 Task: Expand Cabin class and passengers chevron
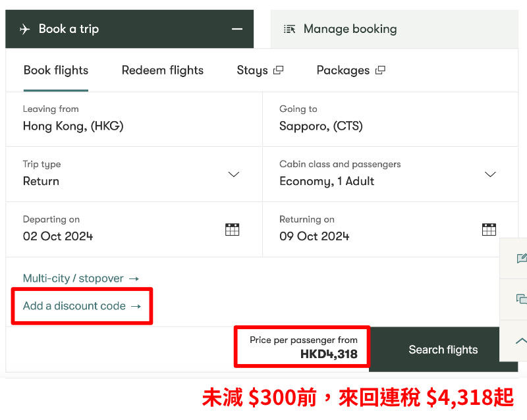click(490, 174)
